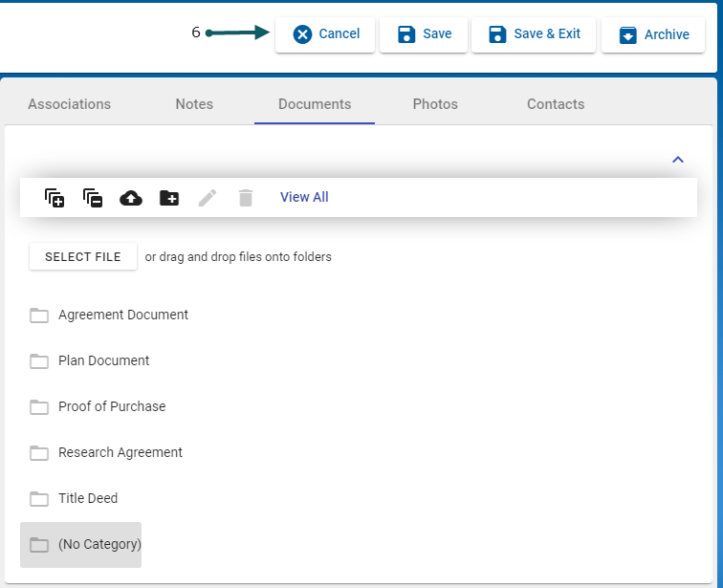This screenshot has width=723, height=588.
Task: Select the Proof of Purchase folder
Action: pyautogui.click(x=111, y=406)
